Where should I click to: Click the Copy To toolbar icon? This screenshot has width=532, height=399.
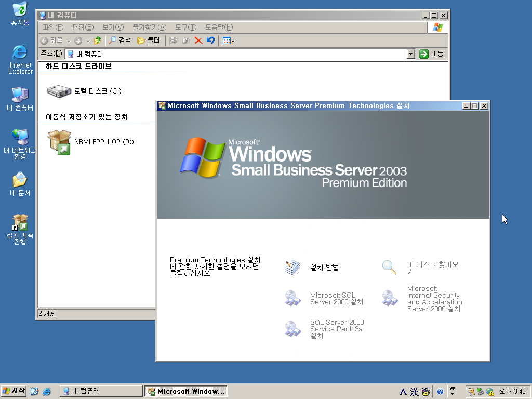point(186,41)
